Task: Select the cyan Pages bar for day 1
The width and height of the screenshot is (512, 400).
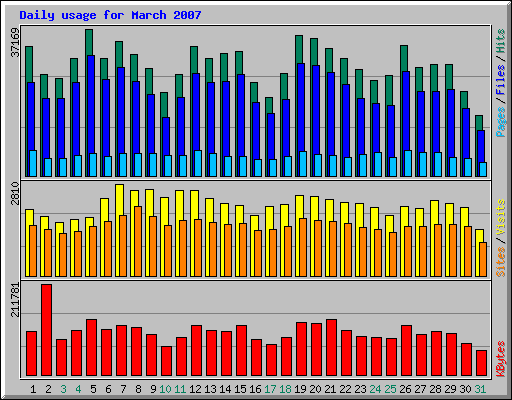Action: (33, 163)
